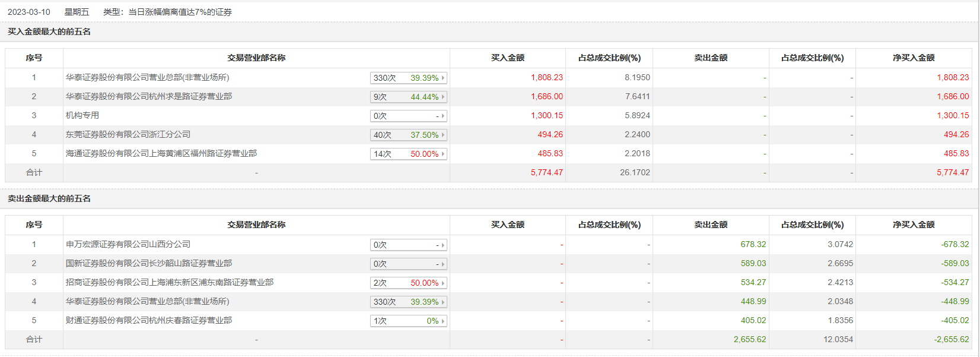Viewport: 980px width, 357px height.
Task: Expand the 0次 box beside 机构专用
Action: 408,116
